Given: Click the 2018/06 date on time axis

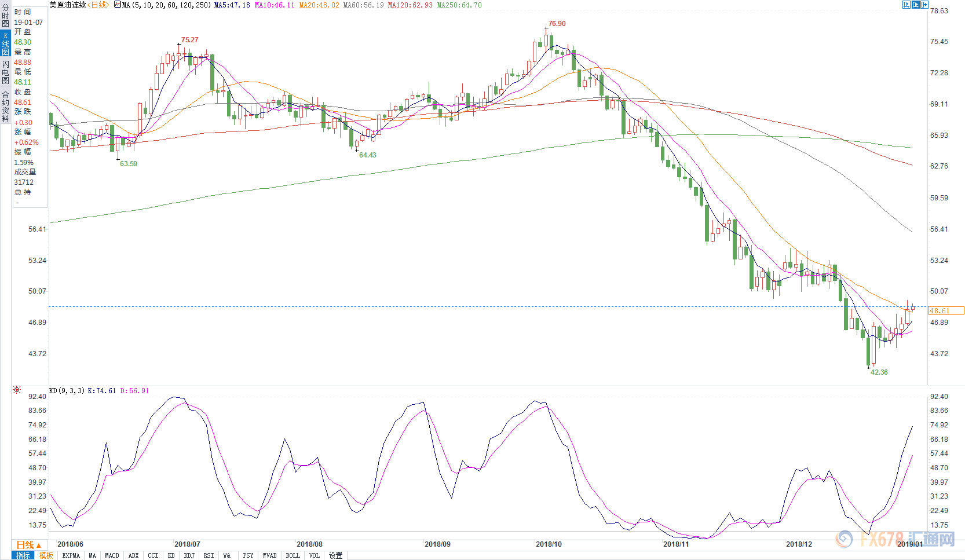Looking at the screenshot, I should tap(70, 544).
